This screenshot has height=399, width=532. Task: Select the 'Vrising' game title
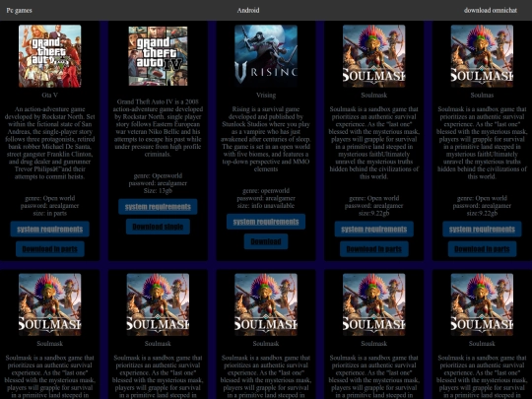[266, 95]
